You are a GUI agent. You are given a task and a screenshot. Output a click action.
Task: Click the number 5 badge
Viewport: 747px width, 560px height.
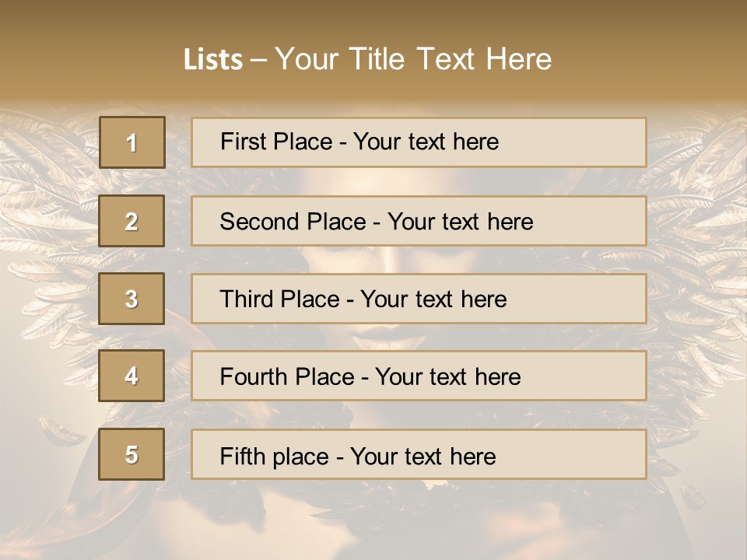point(132,454)
